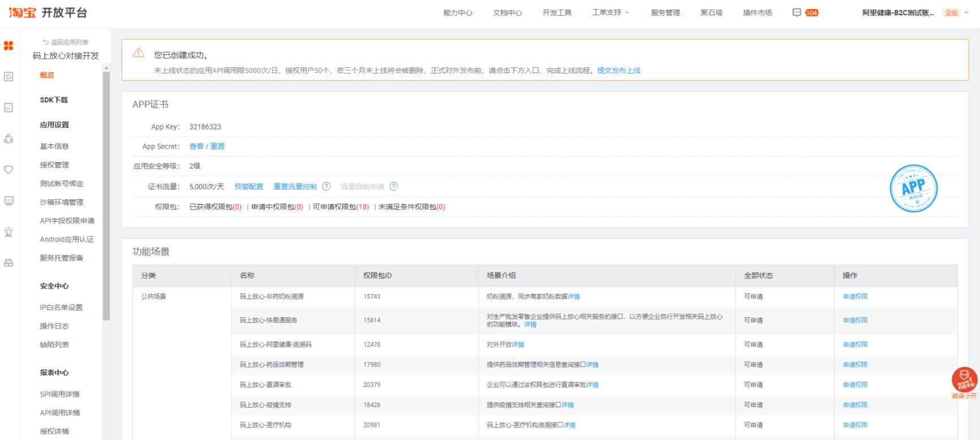Click 重置流量控制 link

(295, 187)
